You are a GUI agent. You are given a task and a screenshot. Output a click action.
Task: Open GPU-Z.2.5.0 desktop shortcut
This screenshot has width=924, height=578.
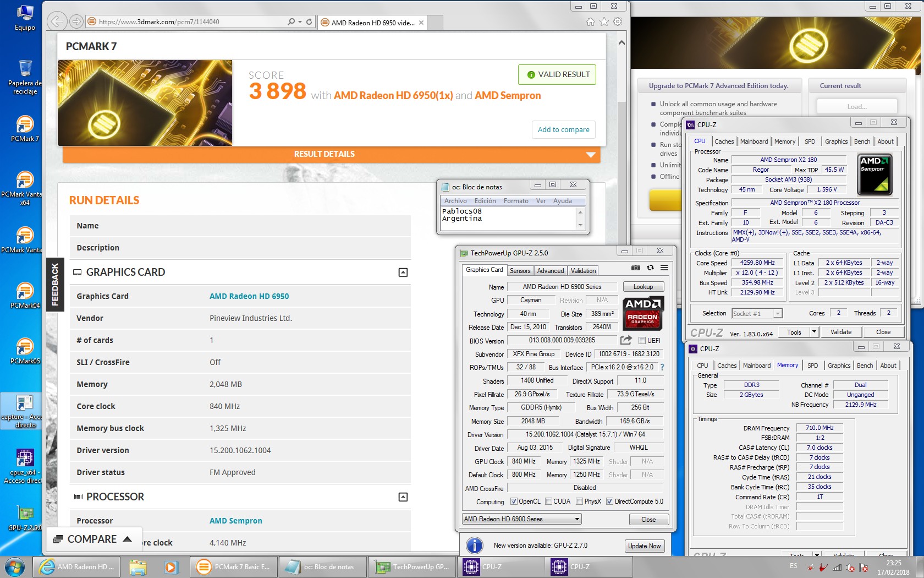coord(25,517)
